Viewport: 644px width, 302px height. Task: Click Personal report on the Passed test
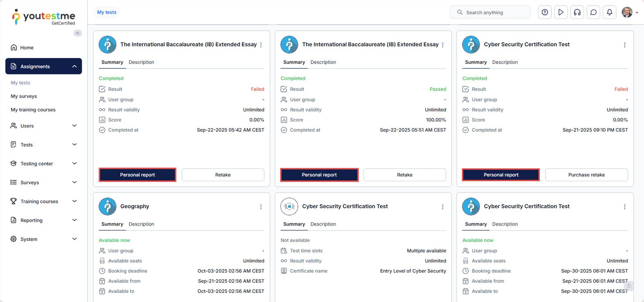[x=319, y=175]
